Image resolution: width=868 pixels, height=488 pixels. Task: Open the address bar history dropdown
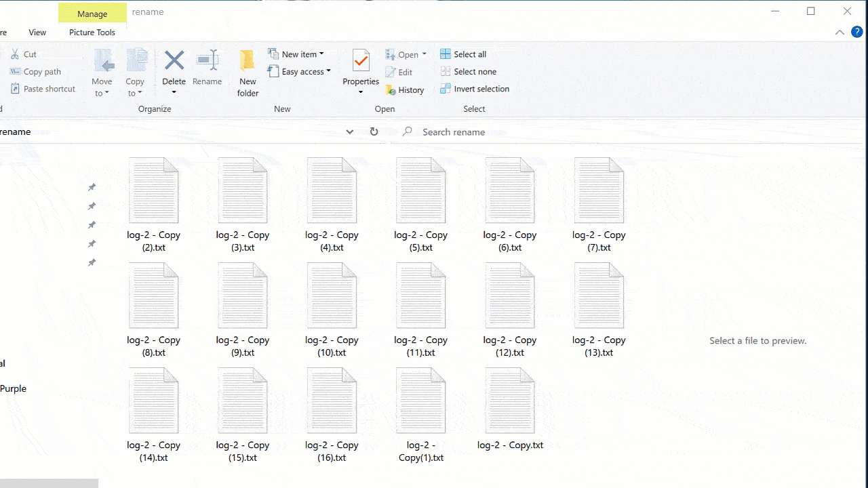pos(350,131)
